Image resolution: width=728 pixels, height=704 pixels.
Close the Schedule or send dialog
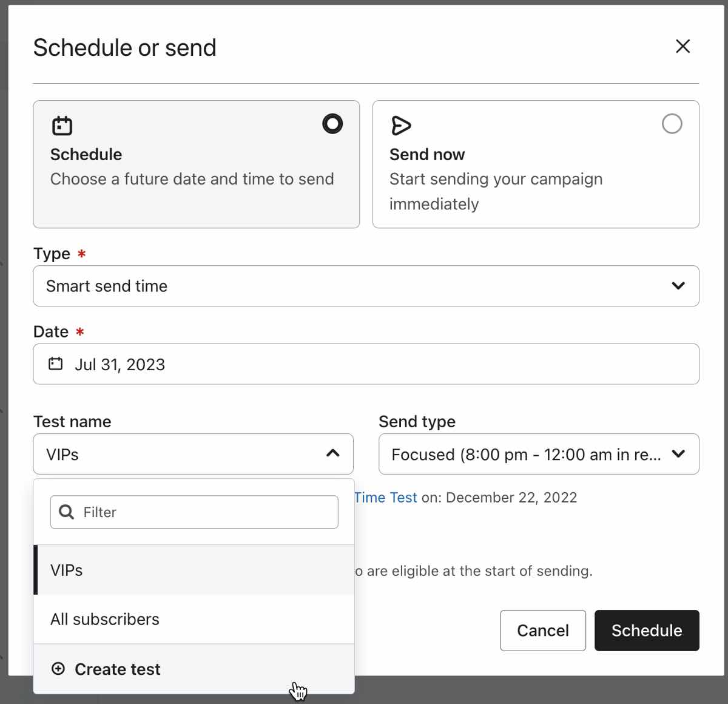click(682, 46)
